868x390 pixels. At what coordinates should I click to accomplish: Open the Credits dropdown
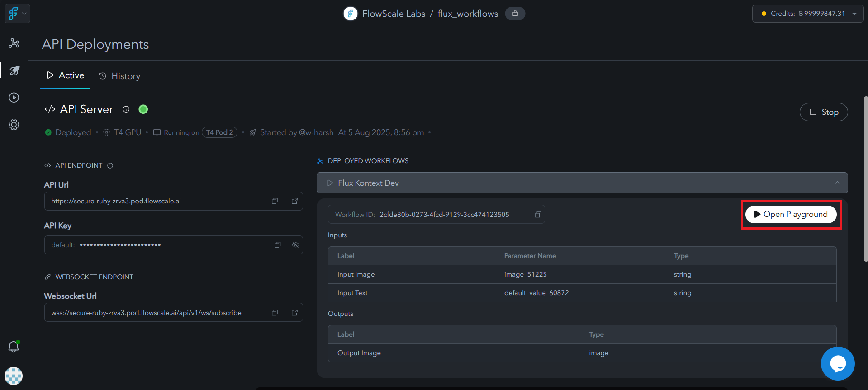click(808, 14)
